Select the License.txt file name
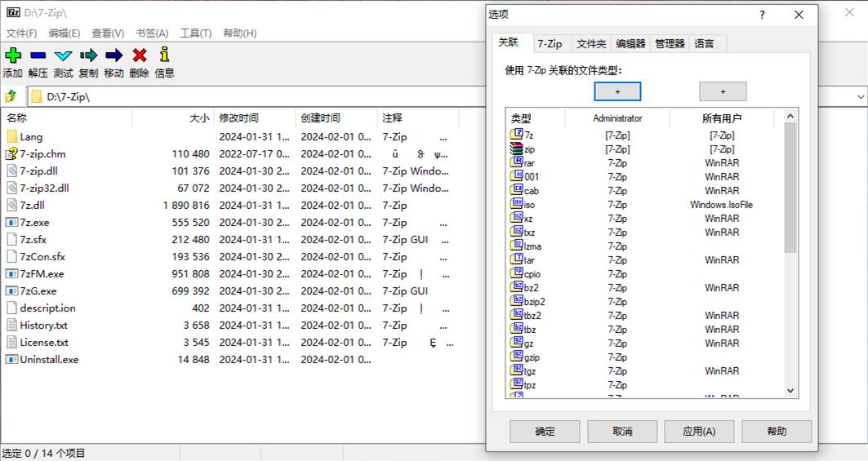This screenshot has height=461, width=868. (x=44, y=343)
